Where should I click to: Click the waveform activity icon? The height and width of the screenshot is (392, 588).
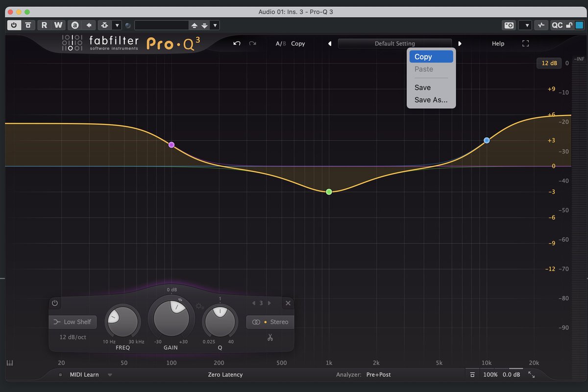coord(541,25)
